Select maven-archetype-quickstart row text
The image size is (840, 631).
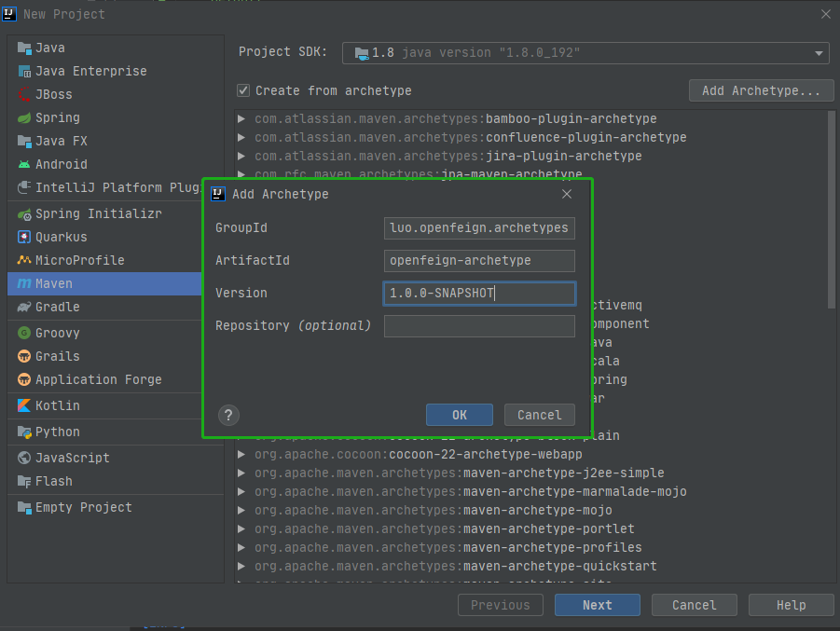(x=455, y=566)
